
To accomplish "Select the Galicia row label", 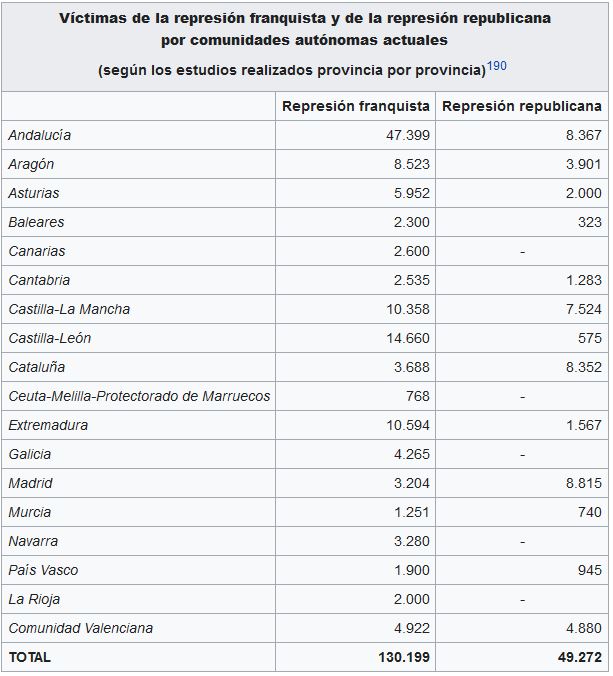I will [x=30, y=454].
